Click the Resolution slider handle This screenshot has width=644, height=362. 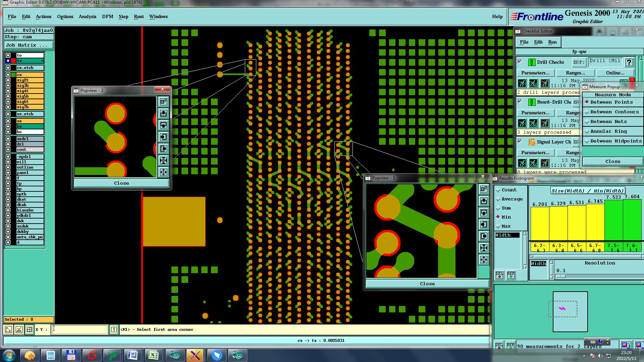560,277
